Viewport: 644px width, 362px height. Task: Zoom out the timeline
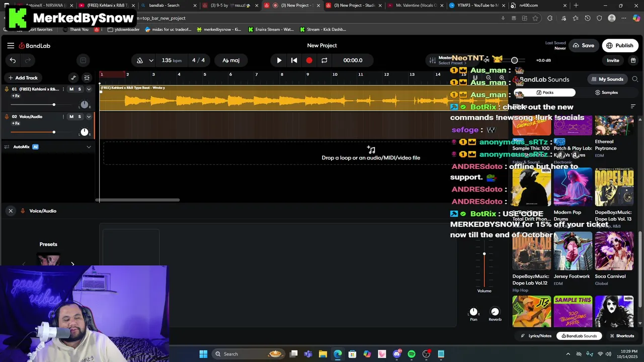pos(489,78)
